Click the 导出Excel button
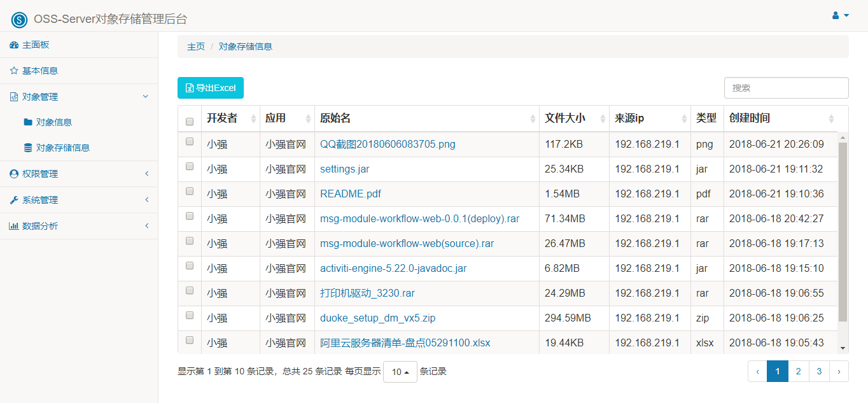Image resolution: width=868 pixels, height=403 pixels. [211, 88]
